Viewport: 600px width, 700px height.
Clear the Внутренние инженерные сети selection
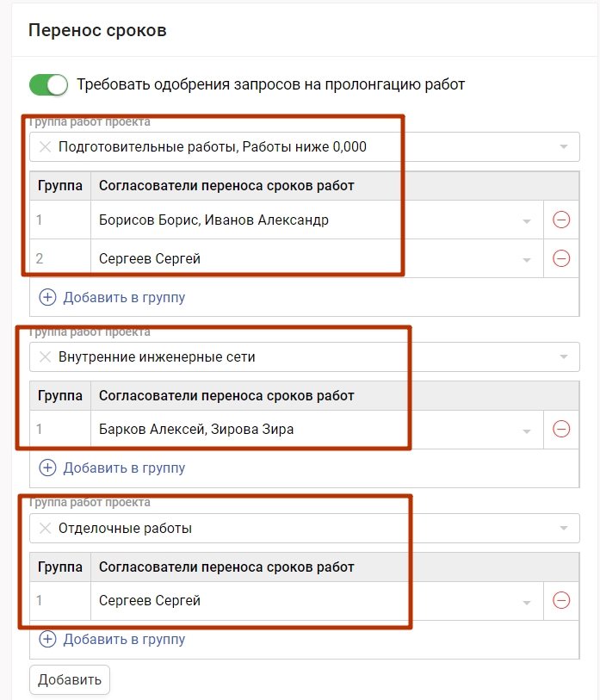(x=46, y=356)
